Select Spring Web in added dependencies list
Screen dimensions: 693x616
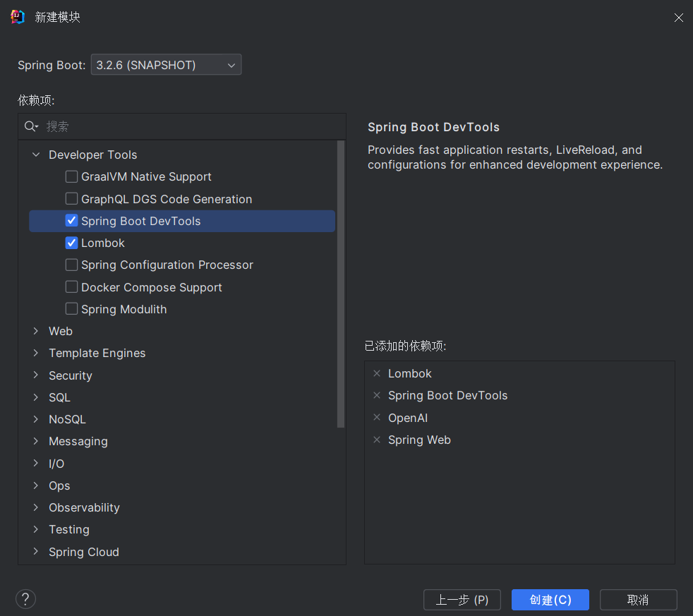(419, 440)
